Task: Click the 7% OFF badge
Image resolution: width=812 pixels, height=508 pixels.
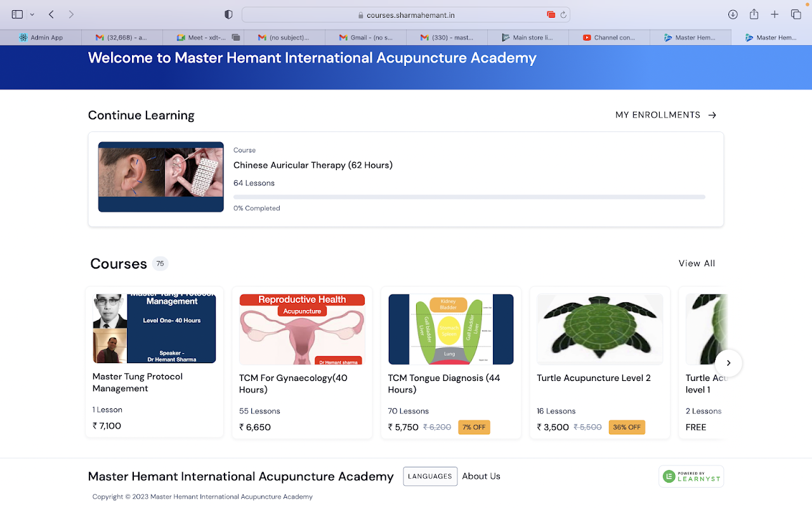Action: pyautogui.click(x=474, y=427)
